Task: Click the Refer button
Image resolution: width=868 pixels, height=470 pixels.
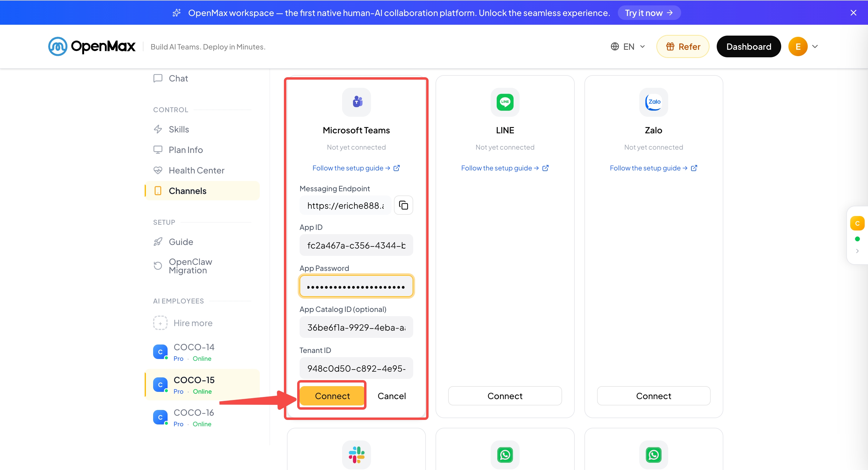Action: 683,46
